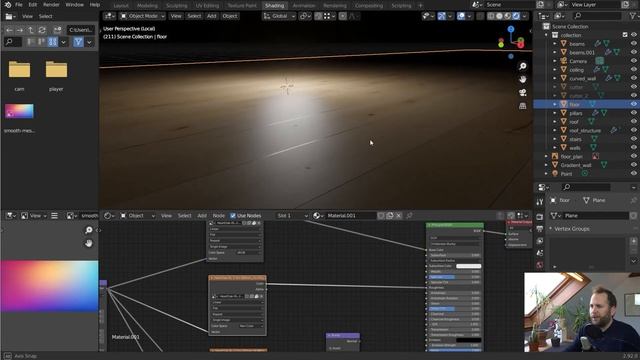Expand the floor_plan outliner item
This screenshot has width=640, height=360.
pos(546,156)
